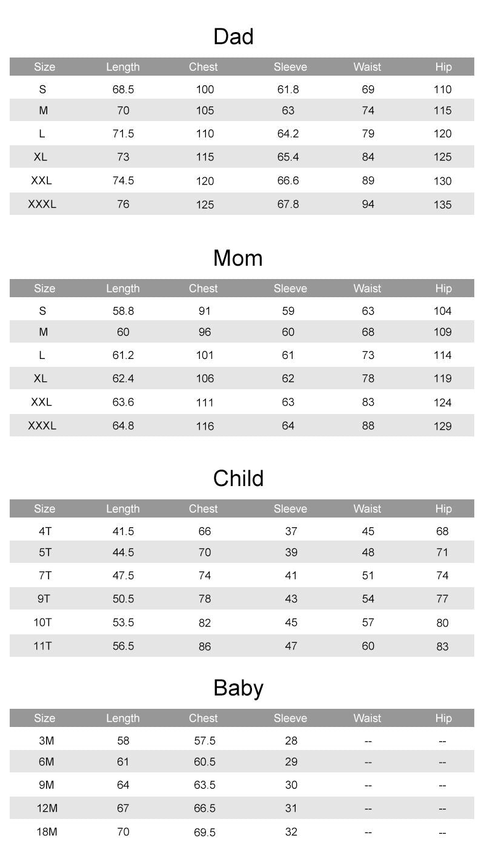Viewport: 484px width, 868px height.
Task: Select the Sleeve header in Mom table
Action: pos(290,289)
